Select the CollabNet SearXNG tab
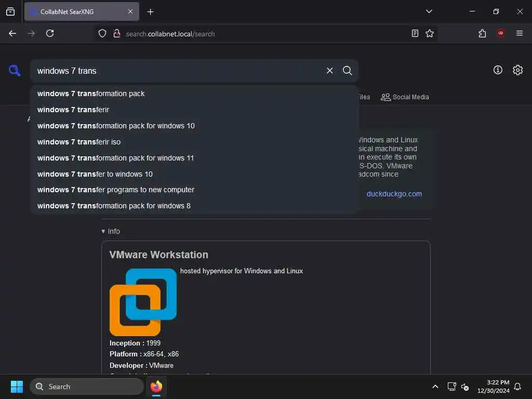 (82, 11)
